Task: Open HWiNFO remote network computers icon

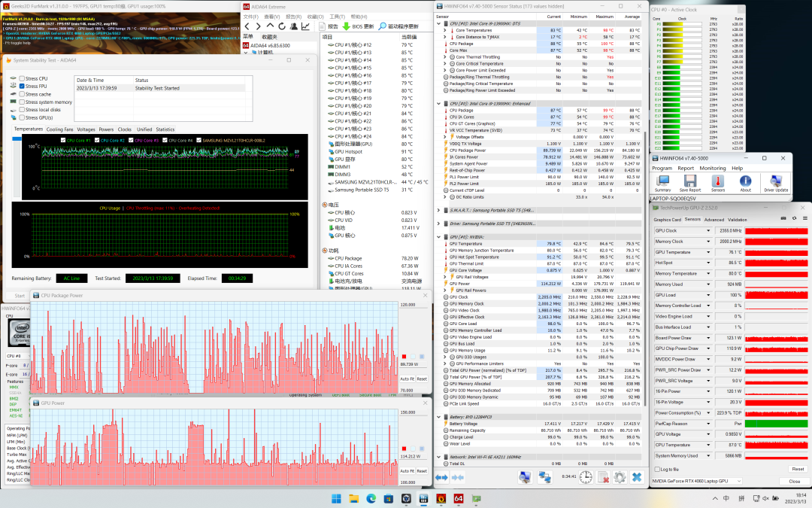Action: tap(545, 477)
